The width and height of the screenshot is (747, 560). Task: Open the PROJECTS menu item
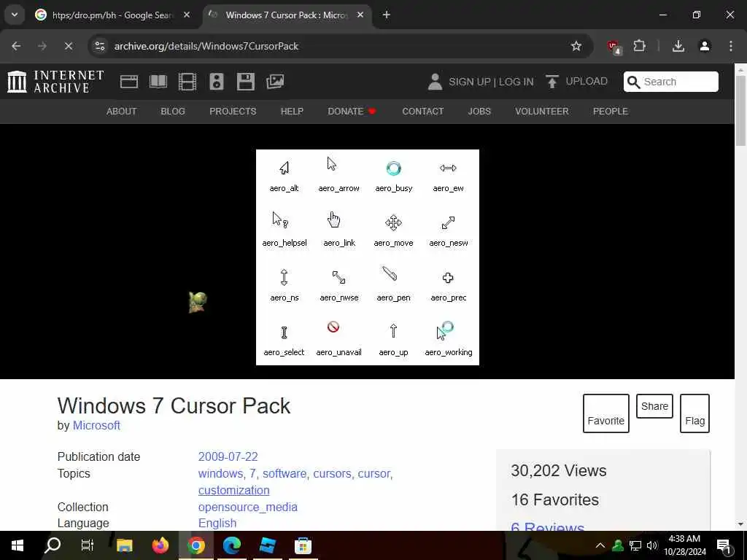tap(233, 112)
